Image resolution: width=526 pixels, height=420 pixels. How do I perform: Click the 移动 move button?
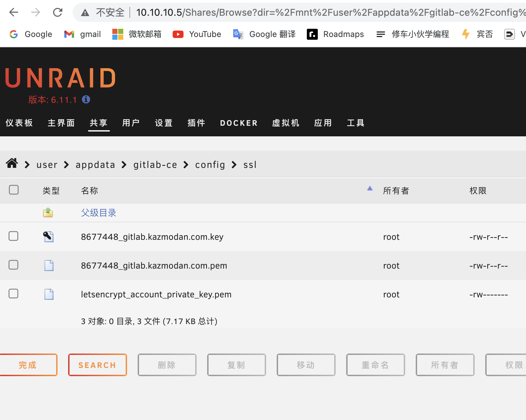[x=306, y=365]
